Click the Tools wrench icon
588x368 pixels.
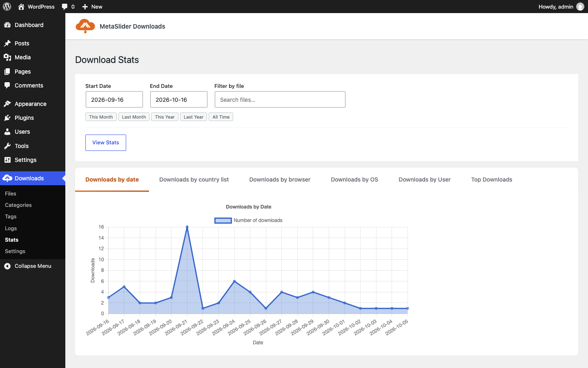click(x=7, y=146)
